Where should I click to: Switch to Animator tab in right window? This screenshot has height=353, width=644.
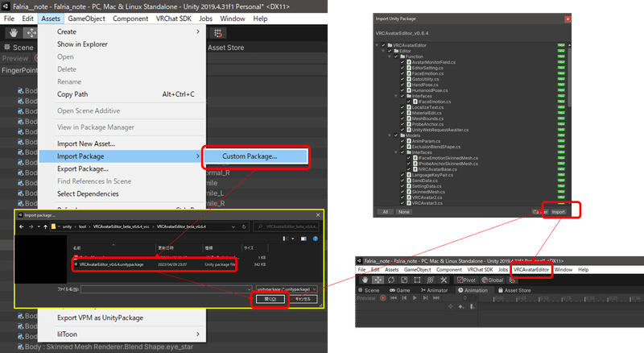(x=434, y=290)
